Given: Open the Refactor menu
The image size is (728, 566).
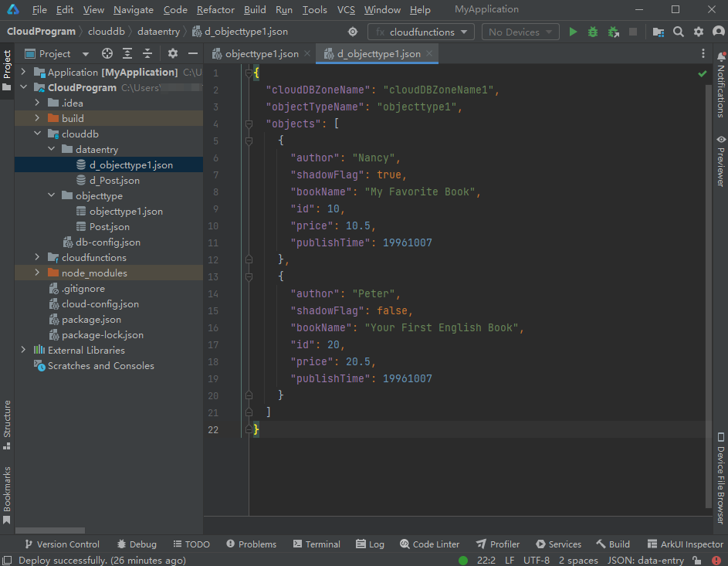Looking at the screenshot, I should click(x=215, y=10).
